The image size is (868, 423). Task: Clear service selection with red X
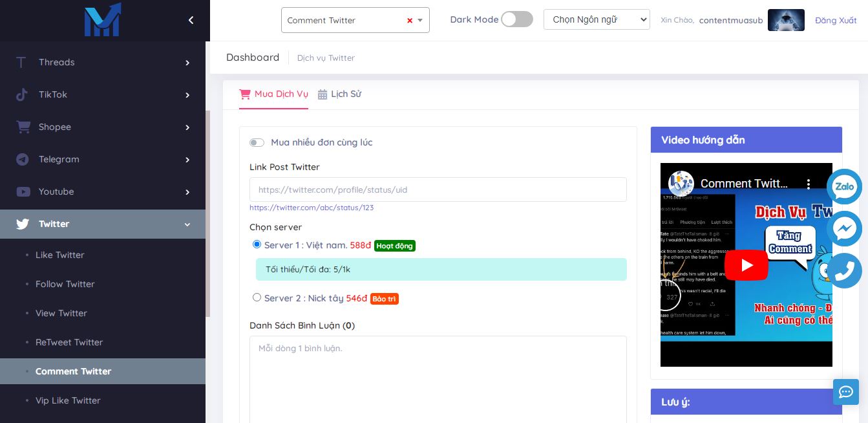coord(410,21)
